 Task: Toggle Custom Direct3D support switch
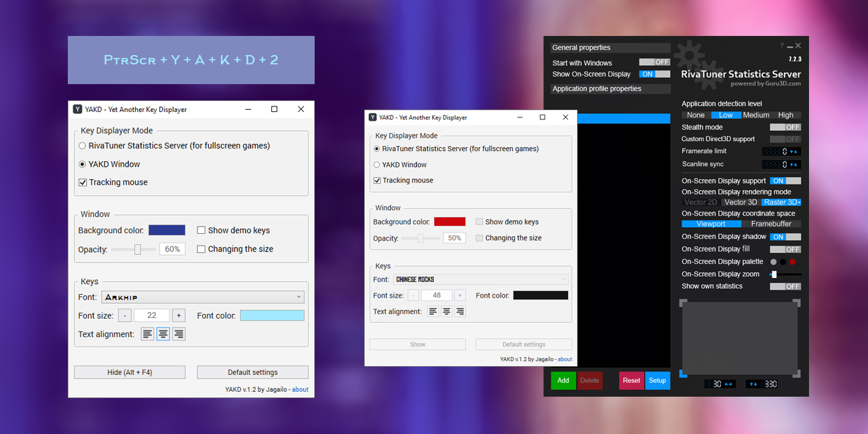click(785, 139)
